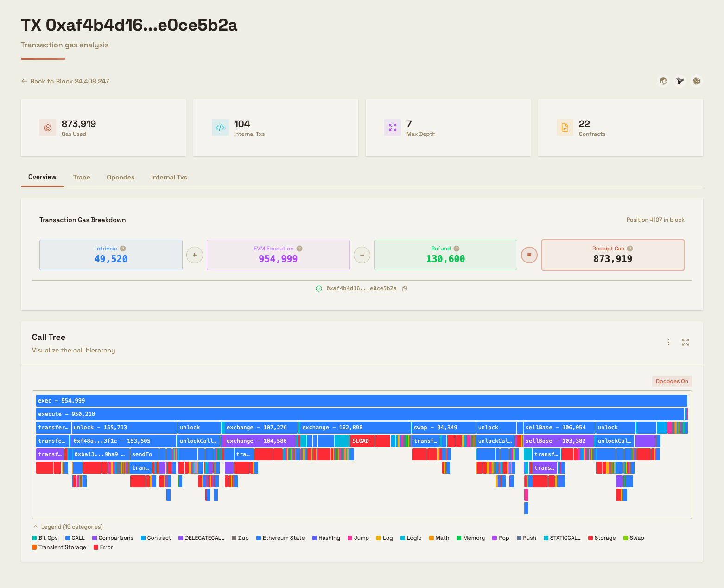The height and width of the screenshot is (588, 724).
Task: Collapse the Legend (19 categories) section
Action: [x=68, y=527]
